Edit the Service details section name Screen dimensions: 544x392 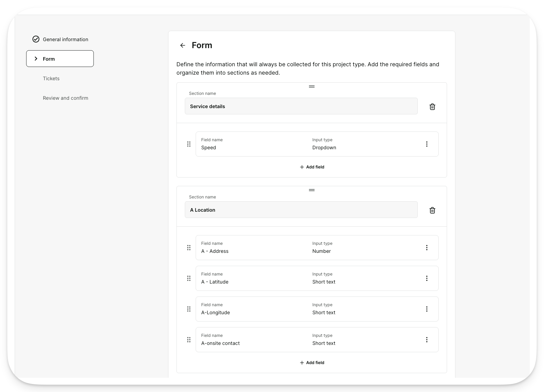click(x=301, y=106)
